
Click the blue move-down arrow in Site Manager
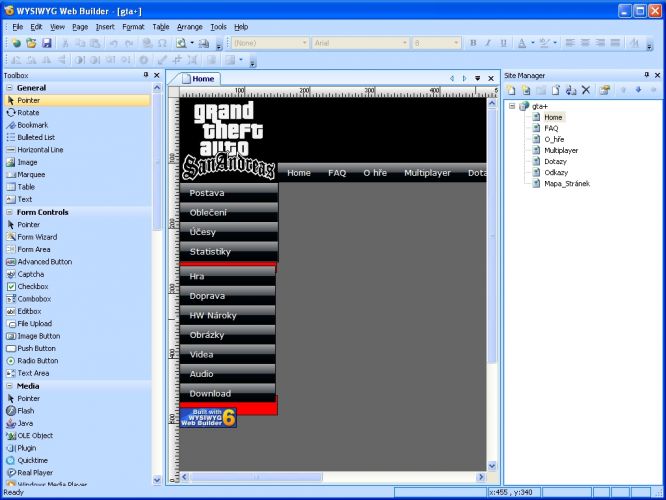638,90
